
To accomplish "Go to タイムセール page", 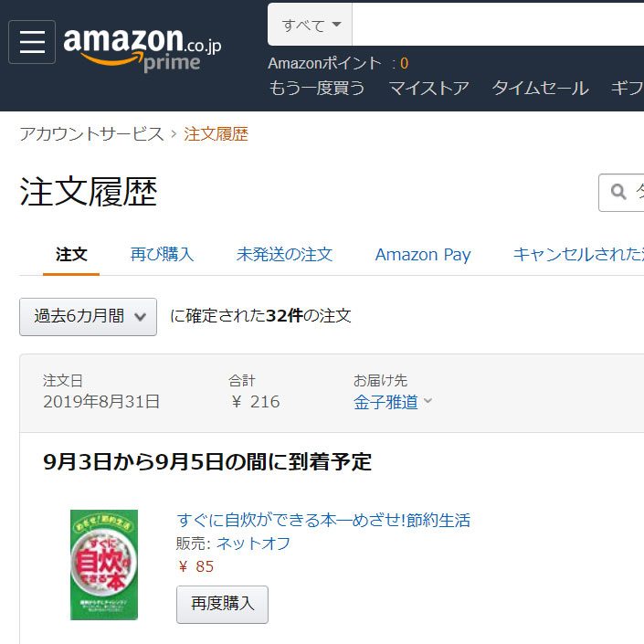I will 540,88.
